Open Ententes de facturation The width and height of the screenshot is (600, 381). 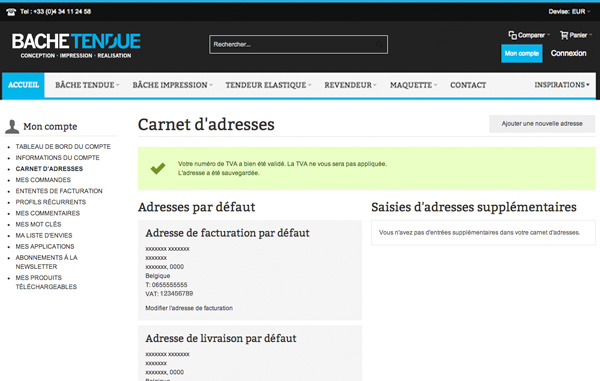pos(59,191)
